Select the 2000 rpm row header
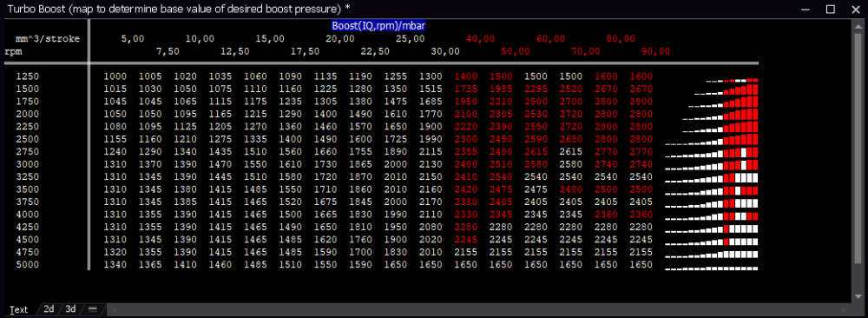 [x=28, y=114]
